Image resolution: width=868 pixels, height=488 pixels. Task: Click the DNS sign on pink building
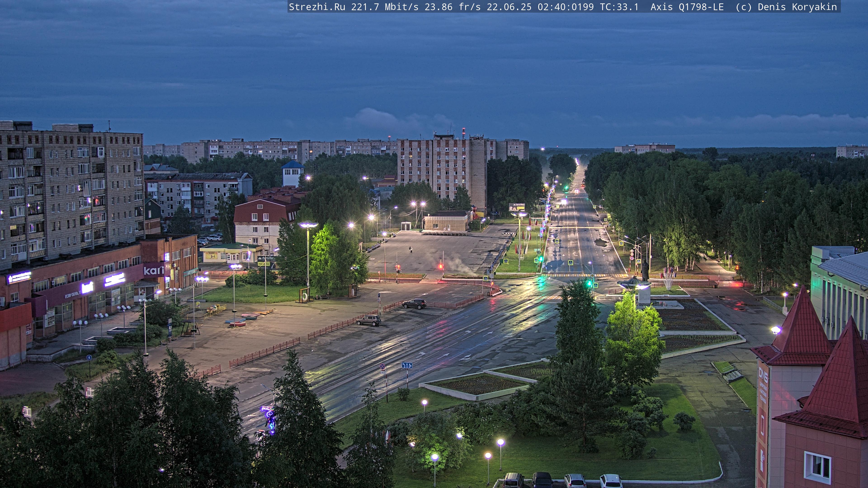(x=763, y=375)
